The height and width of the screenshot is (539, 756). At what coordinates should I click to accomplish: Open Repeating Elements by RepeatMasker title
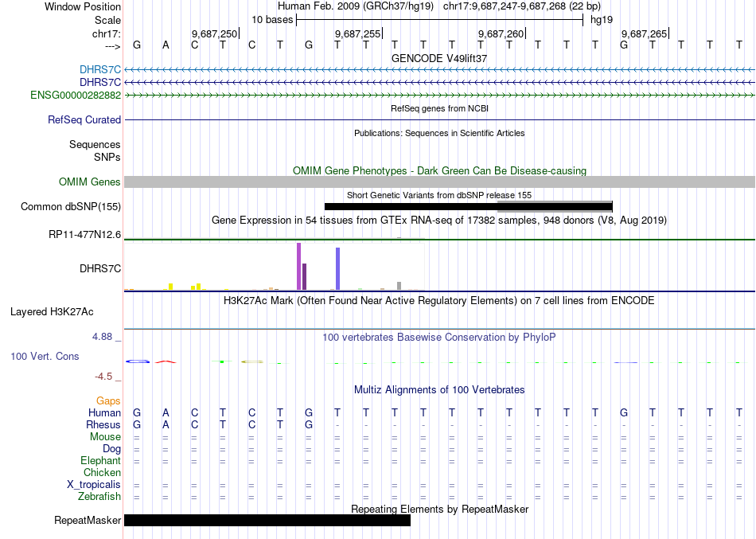[x=439, y=510]
